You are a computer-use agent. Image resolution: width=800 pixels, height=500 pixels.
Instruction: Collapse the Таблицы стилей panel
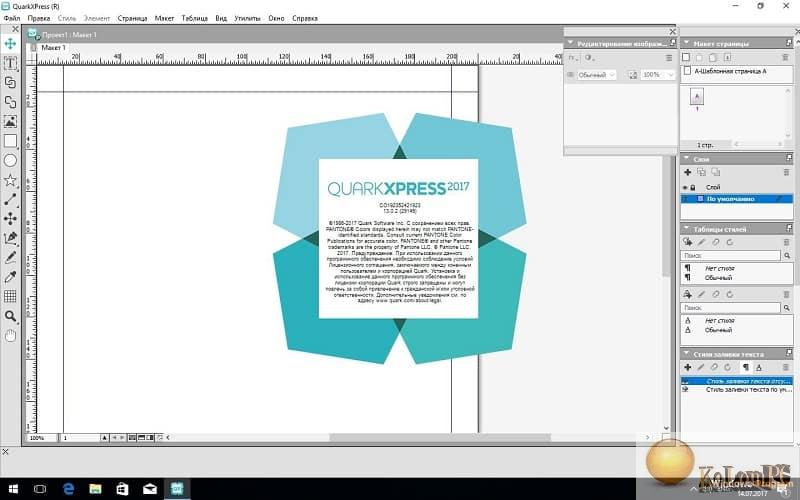click(x=686, y=229)
